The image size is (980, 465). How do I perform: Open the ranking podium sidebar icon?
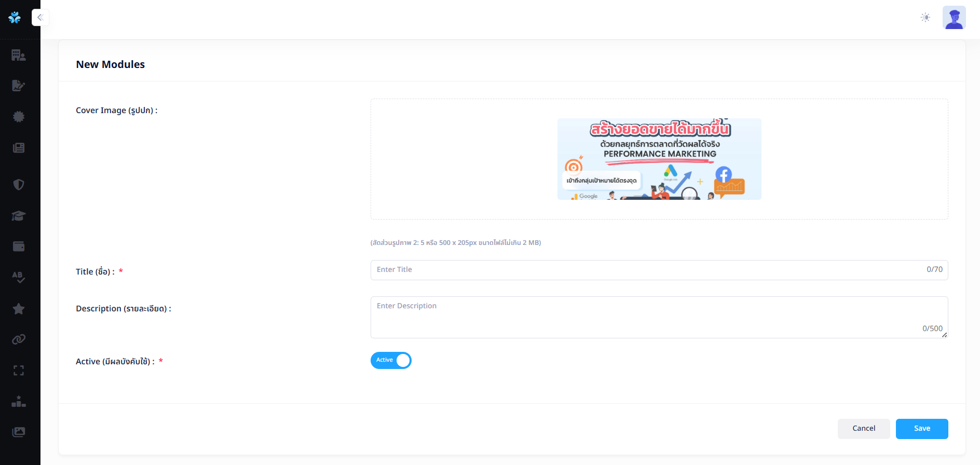click(x=19, y=401)
